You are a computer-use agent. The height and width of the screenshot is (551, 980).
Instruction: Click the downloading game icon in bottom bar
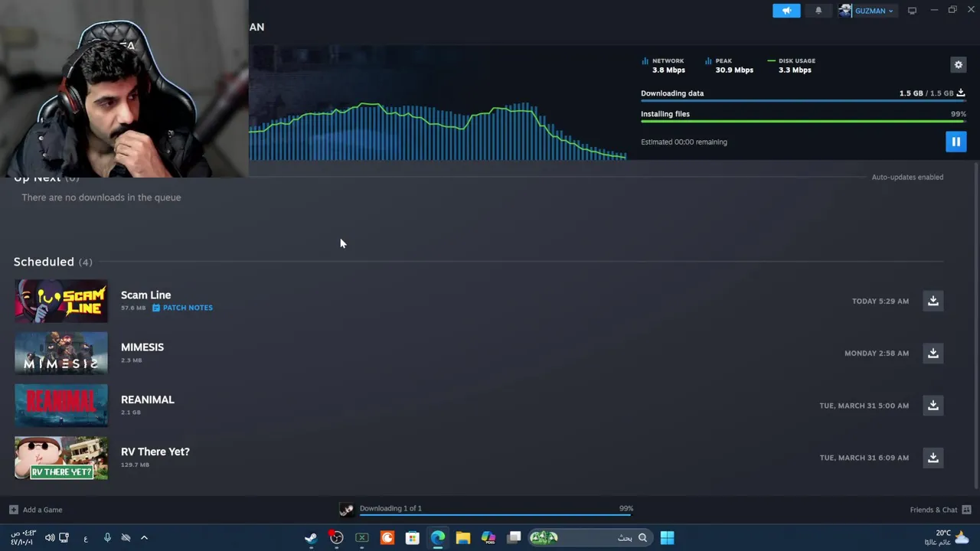[347, 510]
